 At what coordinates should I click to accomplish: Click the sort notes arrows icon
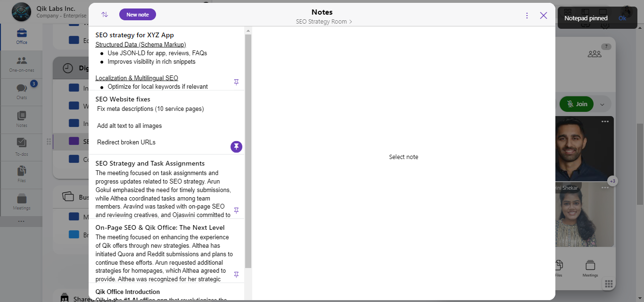pos(104,14)
